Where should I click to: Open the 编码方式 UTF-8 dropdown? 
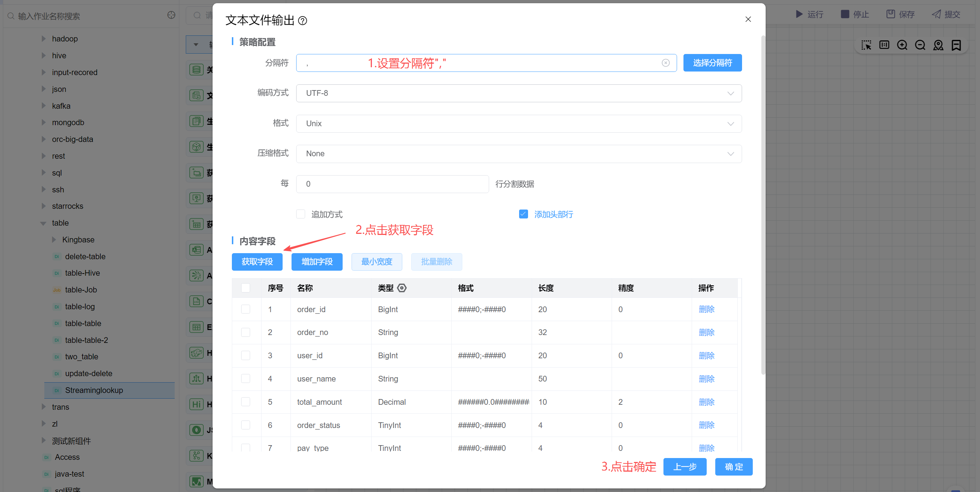tap(518, 93)
